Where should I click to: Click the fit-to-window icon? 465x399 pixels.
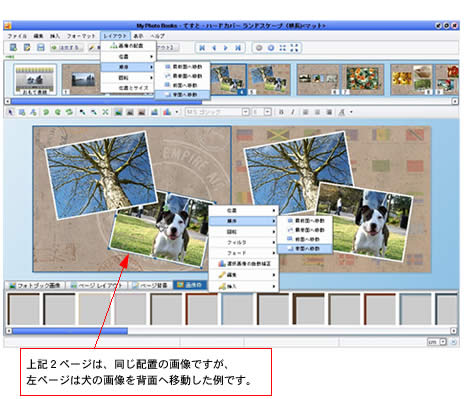(283, 48)
